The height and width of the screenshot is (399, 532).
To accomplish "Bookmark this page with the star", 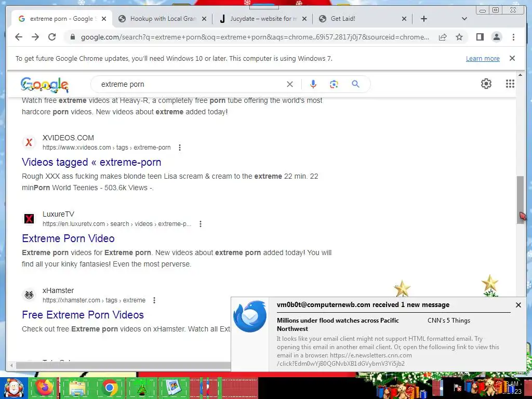I will pos(459,37).
